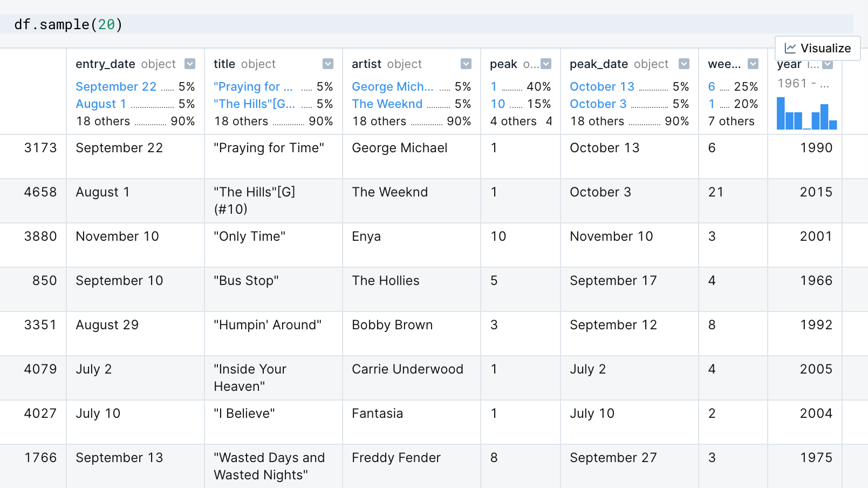Image resolution: width=868 pixels, height=488 pixels.
Task: Filter by entry date August 1
Action: (101, 104)
